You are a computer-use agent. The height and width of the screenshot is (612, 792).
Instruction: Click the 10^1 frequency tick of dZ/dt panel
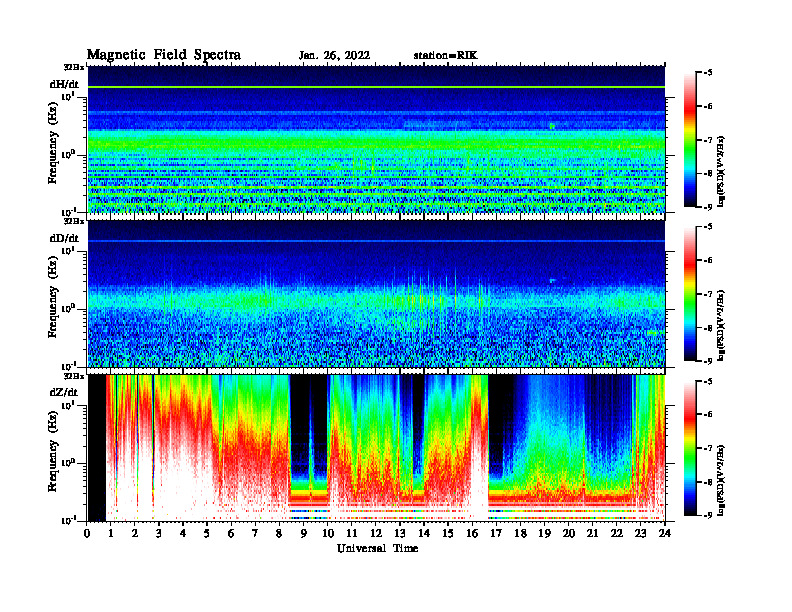(x=68, y=405)
